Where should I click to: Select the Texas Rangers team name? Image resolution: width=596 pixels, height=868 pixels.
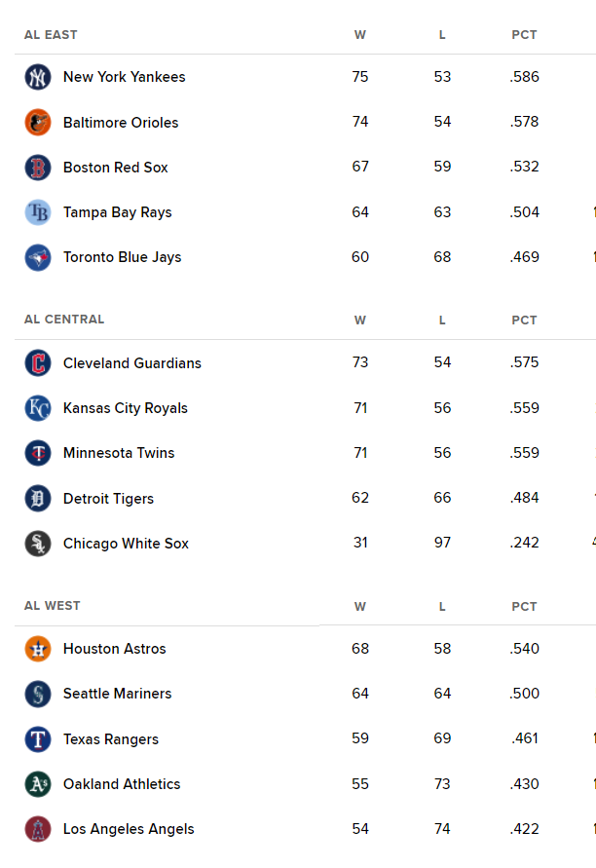coord(111,739)
